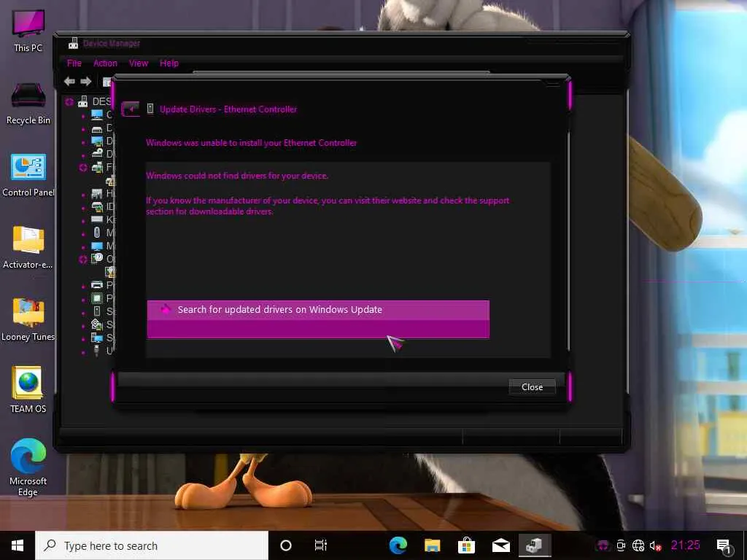Open the network globe tray icon

[x=638, y=545]
